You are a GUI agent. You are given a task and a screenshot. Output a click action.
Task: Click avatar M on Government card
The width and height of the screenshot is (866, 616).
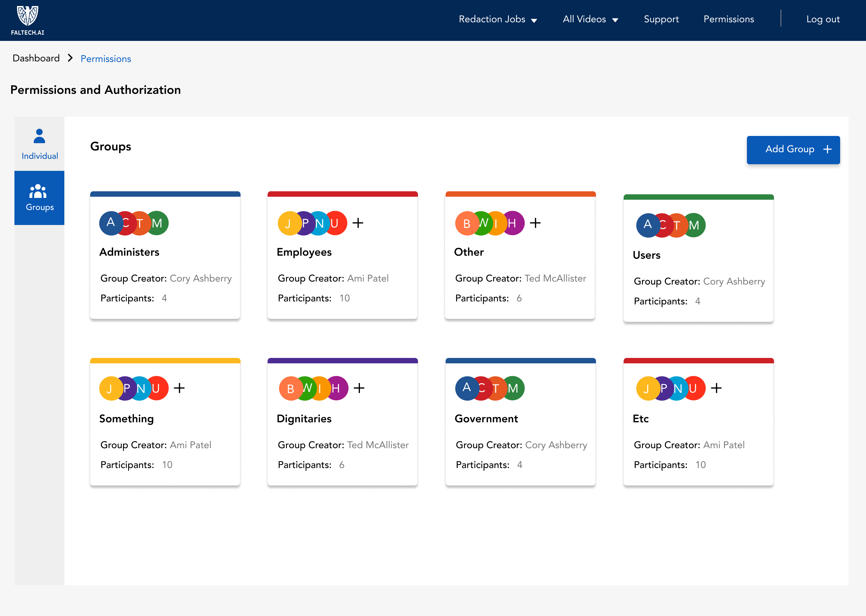514,388
